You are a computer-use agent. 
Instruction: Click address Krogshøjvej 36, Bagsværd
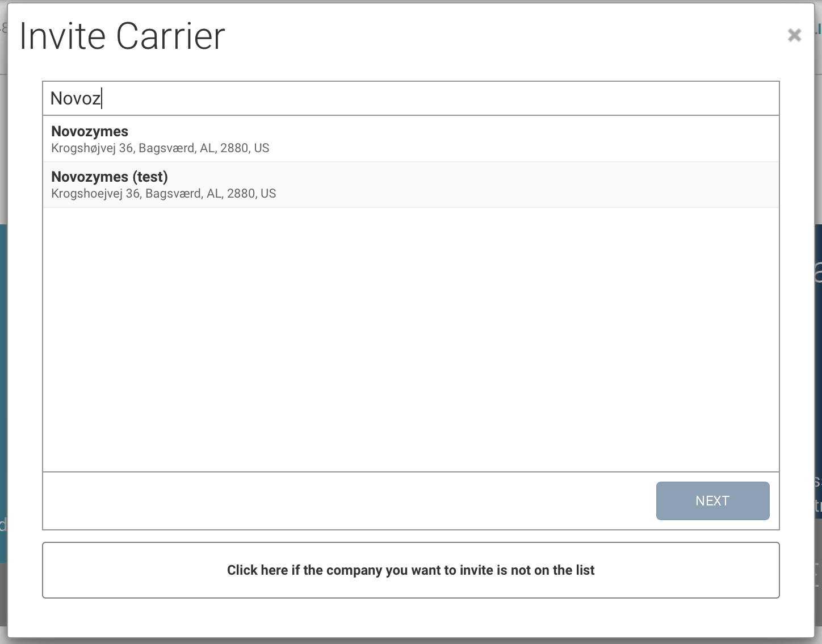pyautogui.click(x=160, y=148)
